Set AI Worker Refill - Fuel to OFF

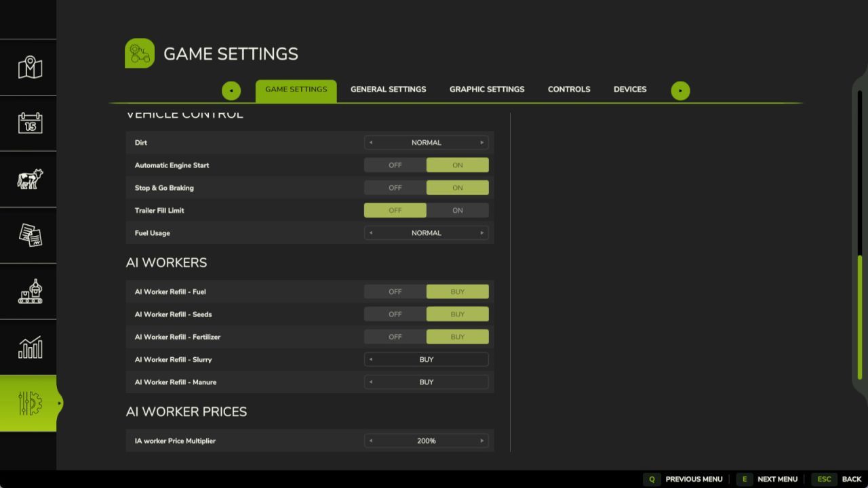coord(395,291)
